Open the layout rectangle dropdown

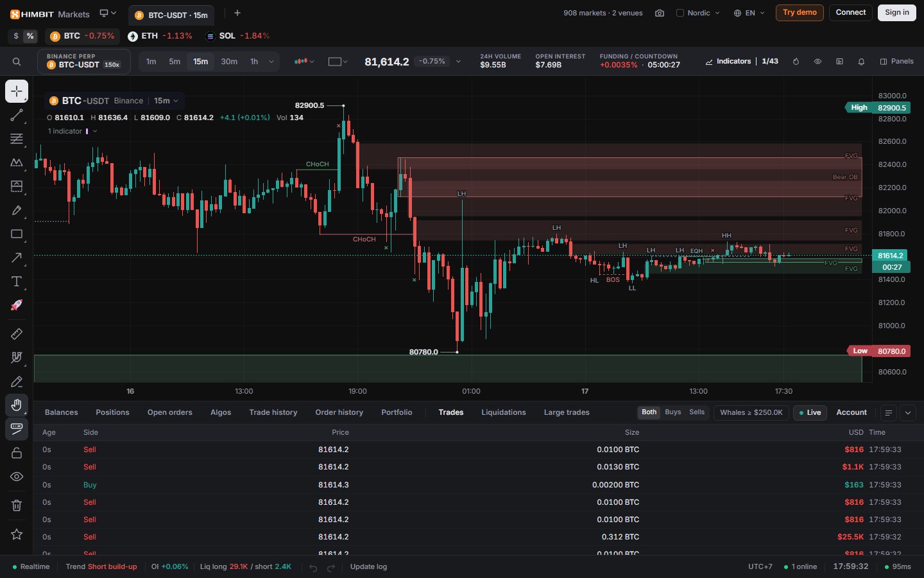[338, 62]
